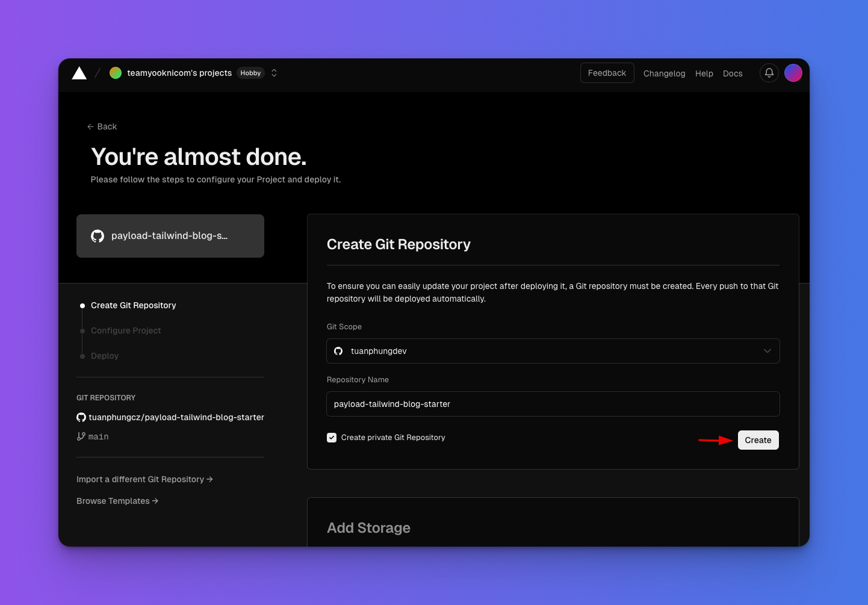Select the Create Git Repository step

(x=134, y=305)
